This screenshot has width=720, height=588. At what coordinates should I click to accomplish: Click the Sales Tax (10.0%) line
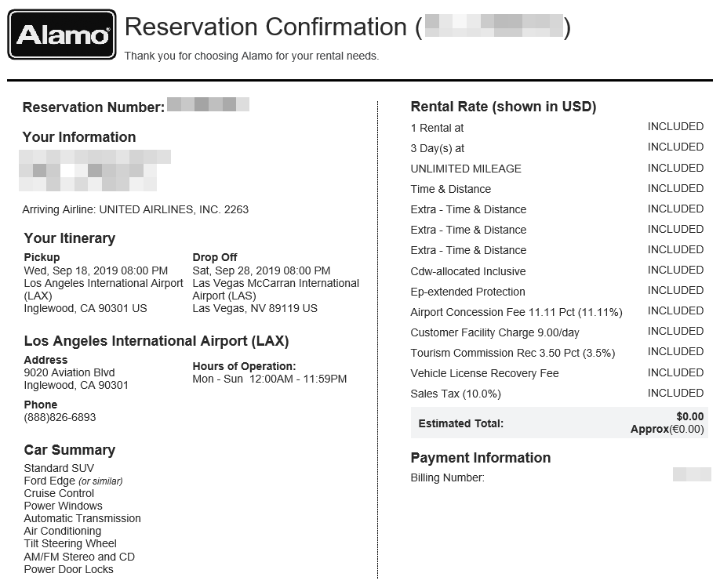(456, 394)
